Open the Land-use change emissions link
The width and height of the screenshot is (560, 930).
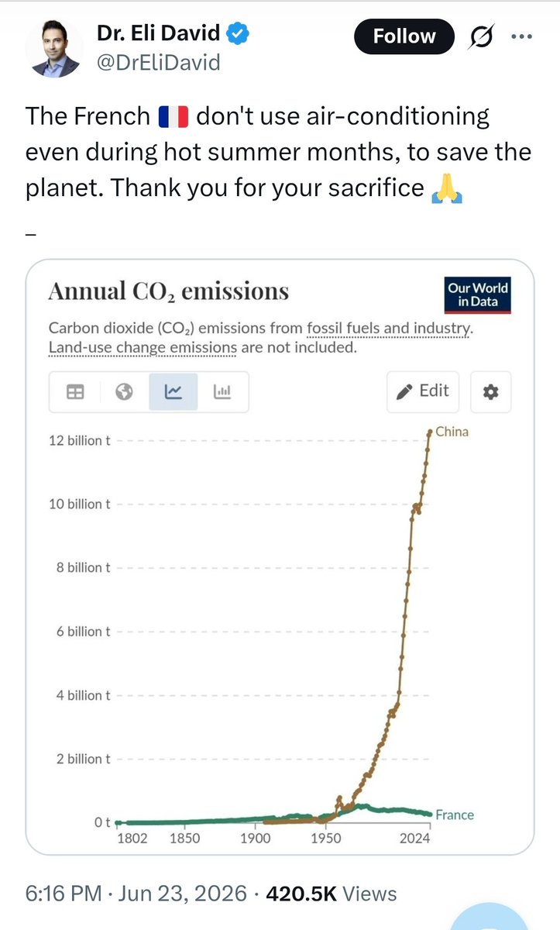pyautogui.click(x=143, y=347)
